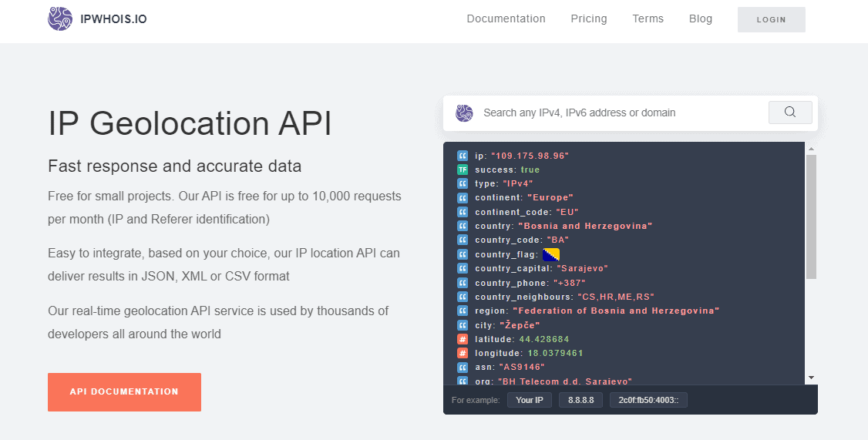Click the icon beside continent_code row
Viewport: 868px width, 440px height.
point(463,212)
